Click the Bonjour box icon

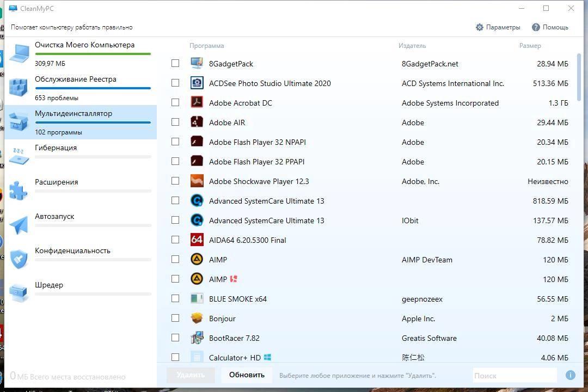tap(197, 318)
